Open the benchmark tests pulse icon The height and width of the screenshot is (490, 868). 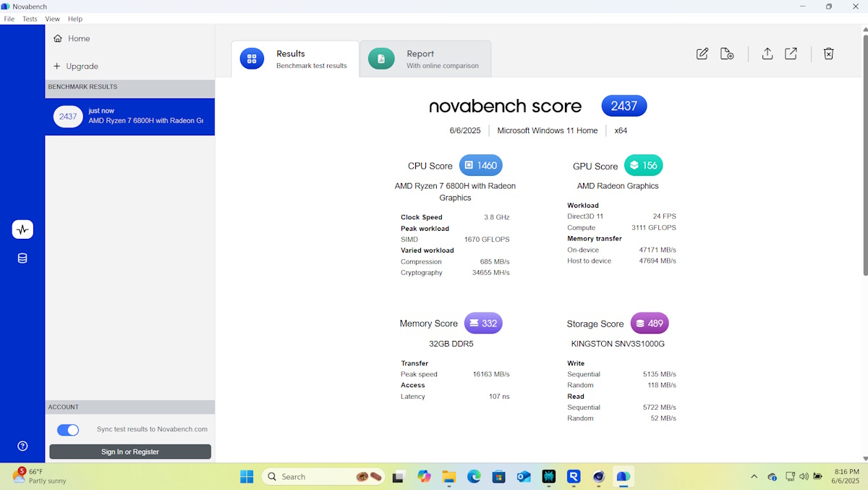[22, 229]
